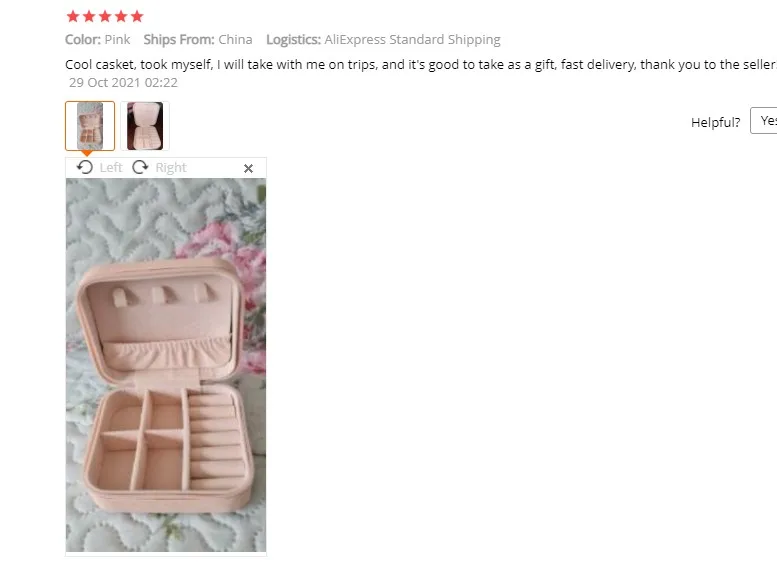Close the enlarged review photo viewer
777x562 pixels.
[249, 169]
